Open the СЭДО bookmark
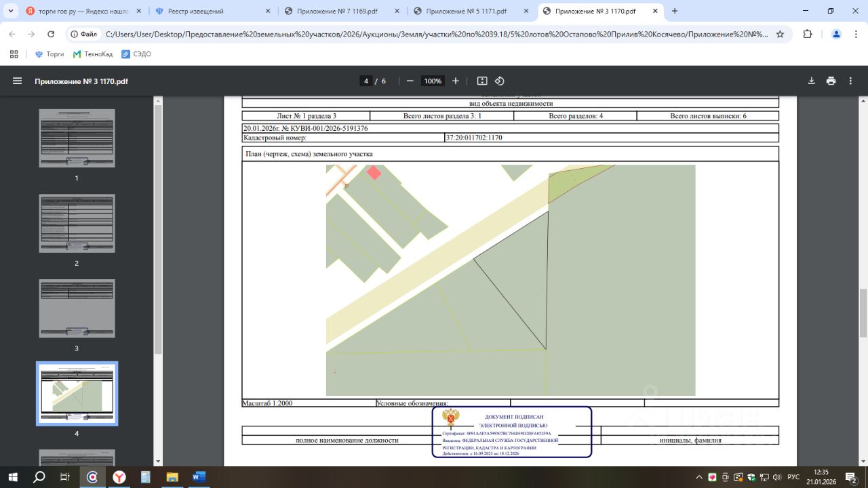This screenshot has height=488, width=868. pyautogui.click(x=136, y=54)
